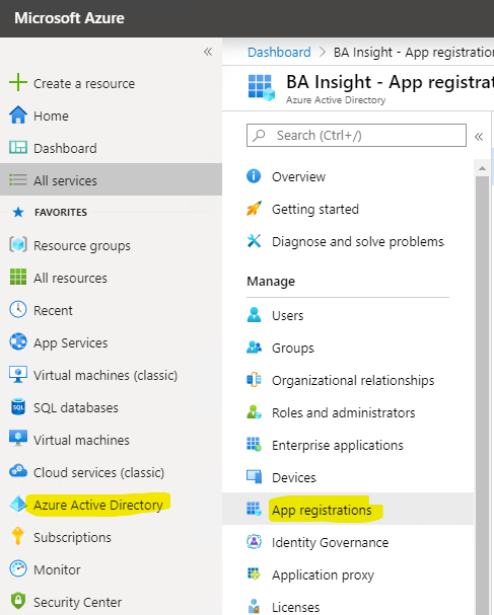494x615 pixels.
Task: Click the Virtual machines (classic) monitor icon
Action: (18, 374)
